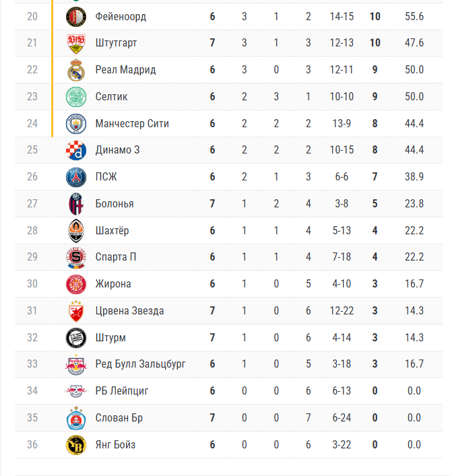Open the Манчестер Сити team link
The width and height of the screenshot is (450, 476).
click(x=132, y=124)
